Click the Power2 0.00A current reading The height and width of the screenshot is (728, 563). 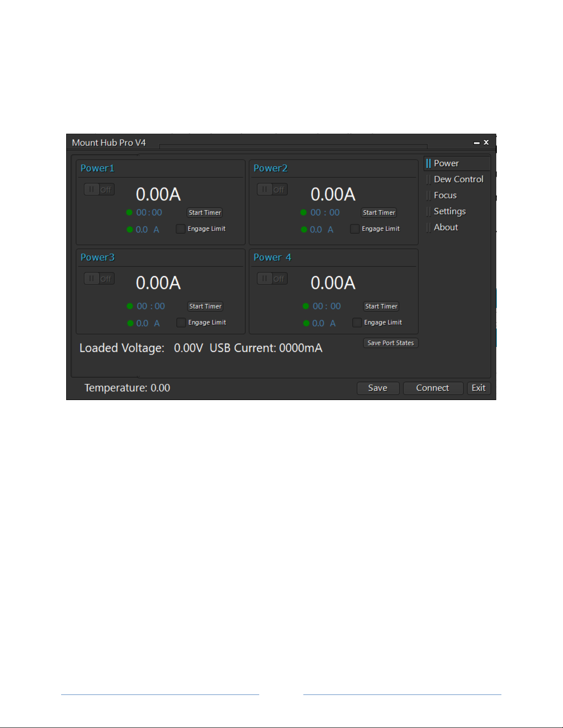coord(333,195)
